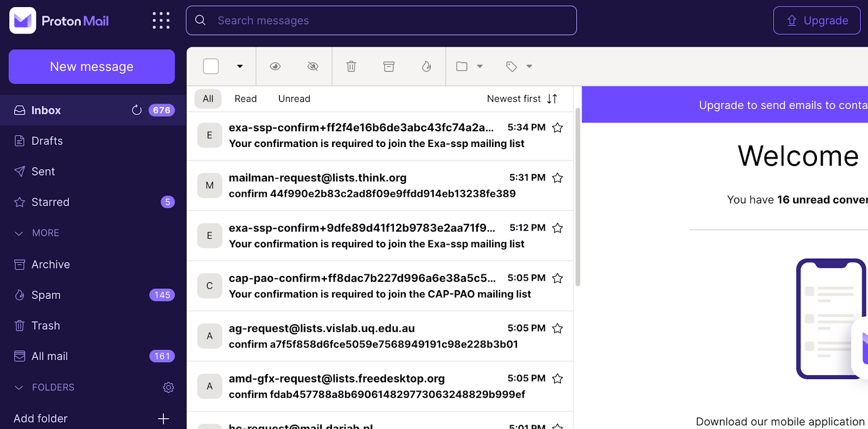Select the Unread filter tab
Image resolution: width=868 pixels, height=429 pixels.
[x=295, y=99]
